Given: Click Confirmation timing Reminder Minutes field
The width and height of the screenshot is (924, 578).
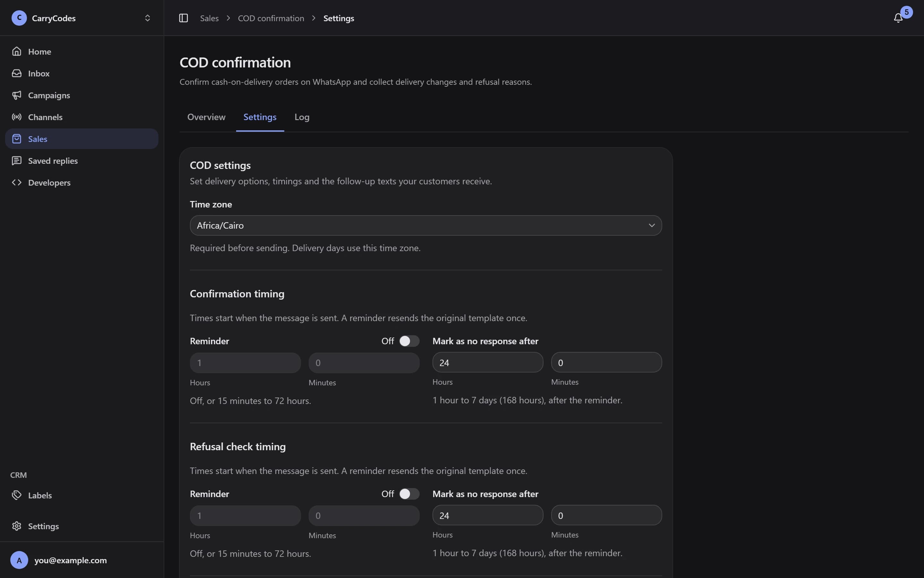Looking at the screenshot, I should tap(364, 363).
